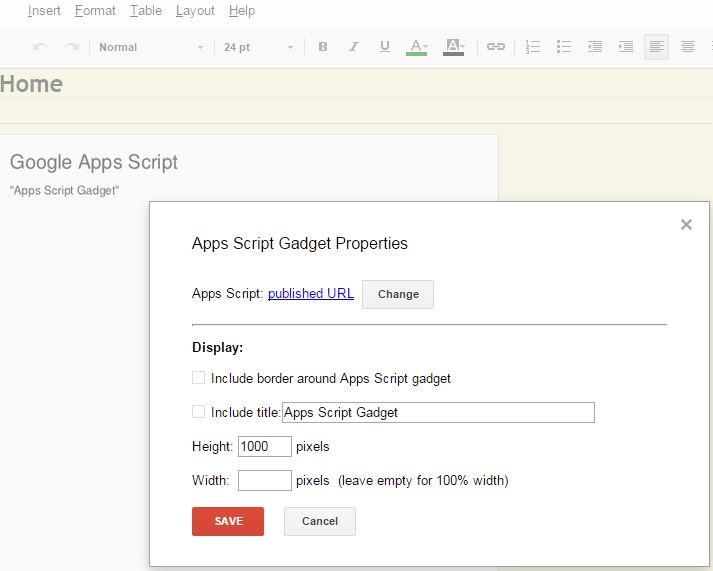Redo the last action

pos(71,47)
